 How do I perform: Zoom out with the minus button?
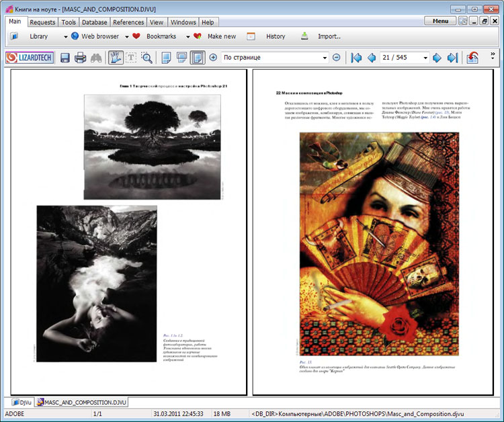coord(336,58)
